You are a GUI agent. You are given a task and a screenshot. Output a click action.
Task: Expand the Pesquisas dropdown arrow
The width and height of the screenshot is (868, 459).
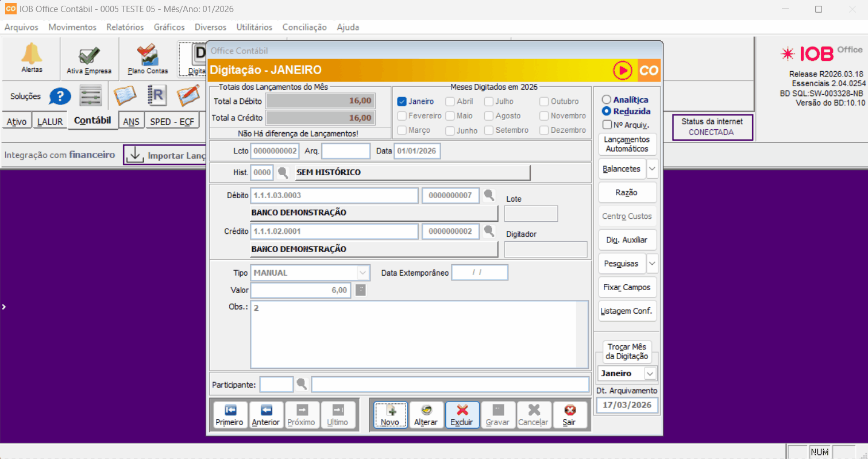[x=652, y=264]
